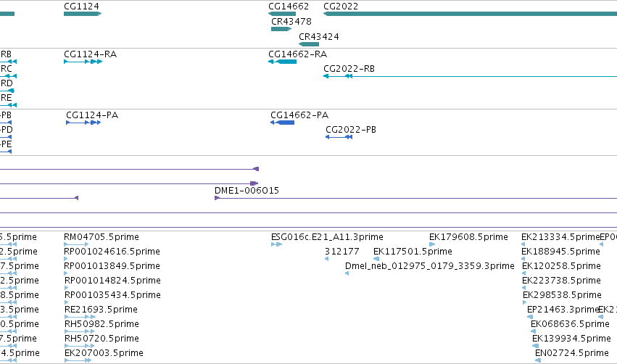617x364 pixels.
Task: Select the CG2022-PB protein feature
Action: [339, 137]
